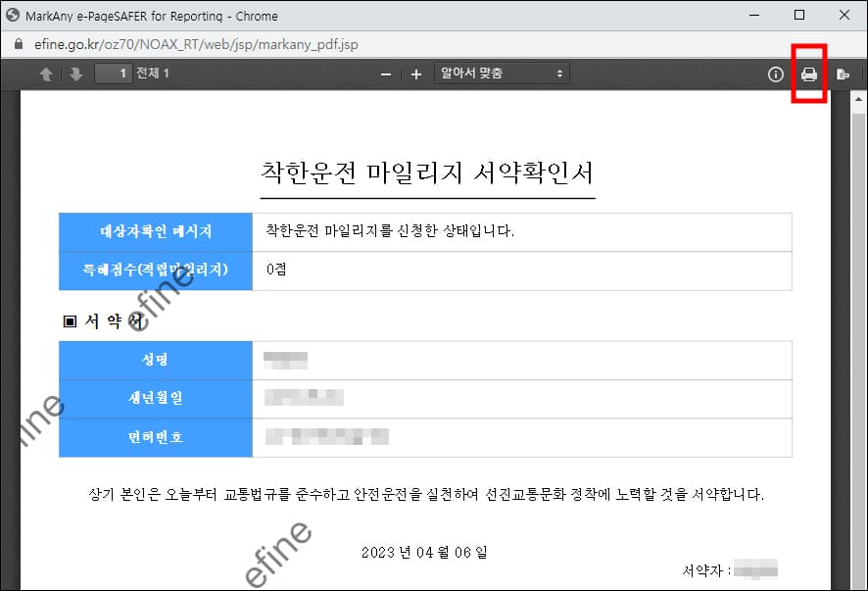Click the MarkAny e-PageSAFER title bar icon
The width and height of the screenshot is (868, 591).
pos(14,15)
